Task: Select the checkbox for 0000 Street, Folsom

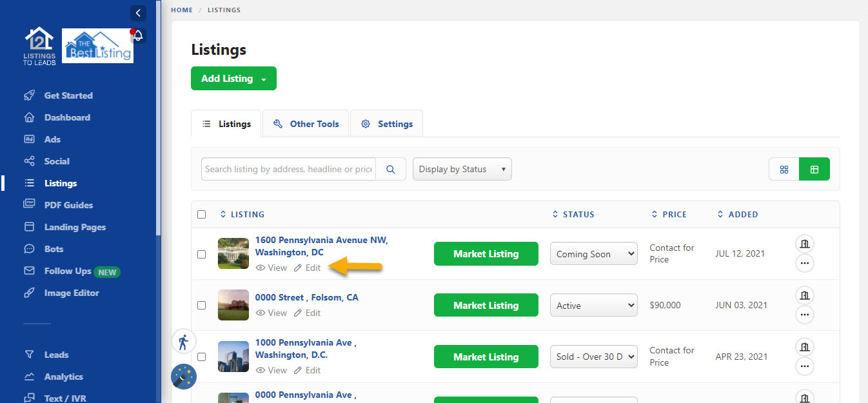Action: coord(201,305)
